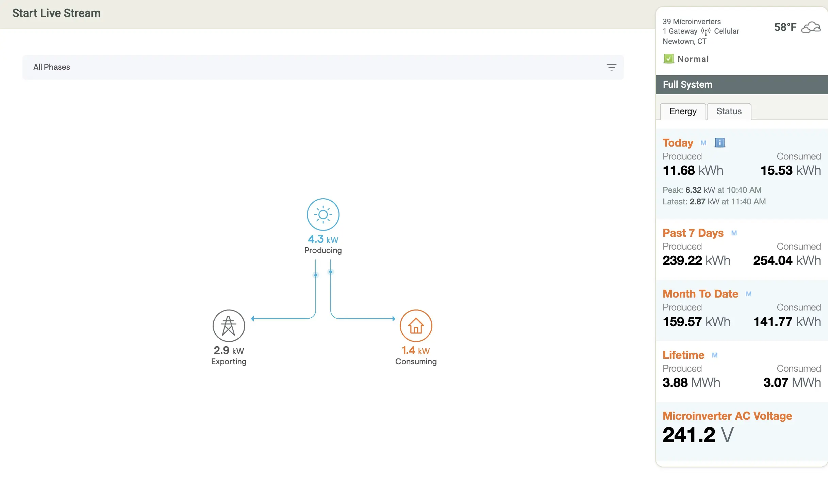This screenshot has width=828, height=504.
Task: Click the Past 7 Days heading
Action: point(693,233)
